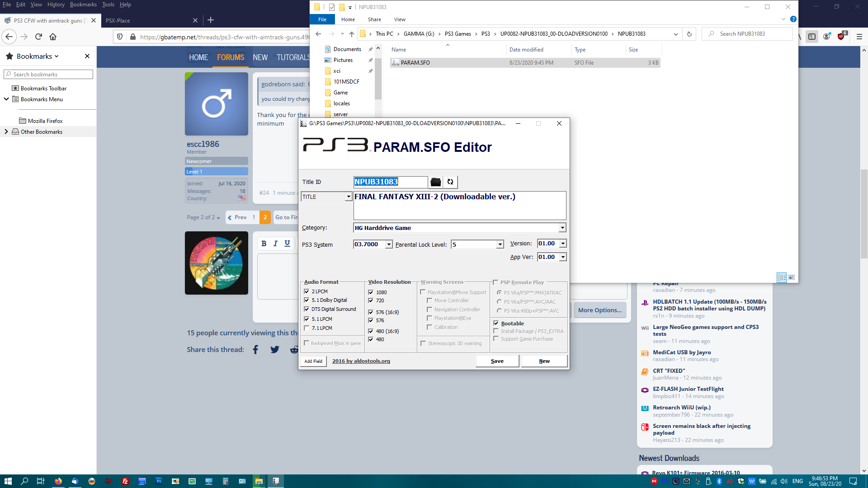Open Category dropdown (HG Harddrive Game)
The height and width of the screenshot is (488, 868).
[x=562, y=228]
